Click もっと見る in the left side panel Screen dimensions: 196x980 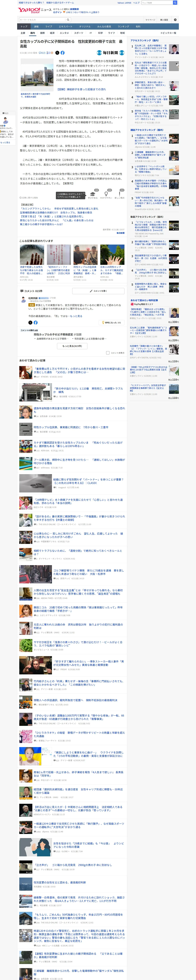coord(5,143)
